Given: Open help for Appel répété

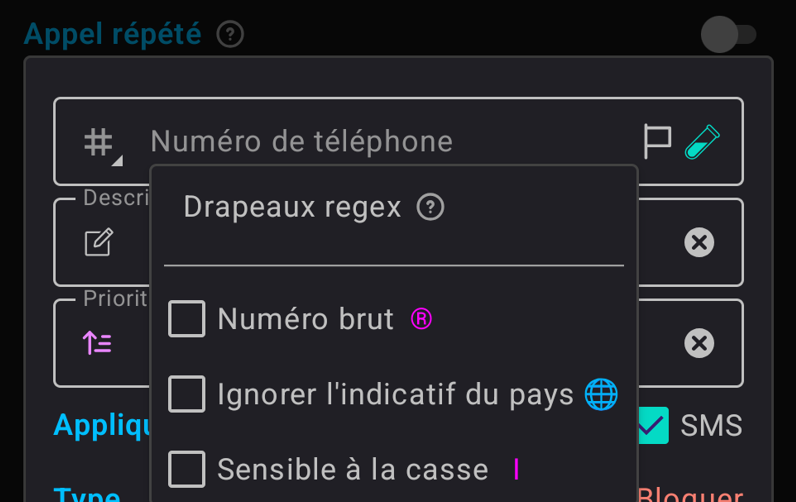Looking at the screenshot, I should tap(230, 34).
